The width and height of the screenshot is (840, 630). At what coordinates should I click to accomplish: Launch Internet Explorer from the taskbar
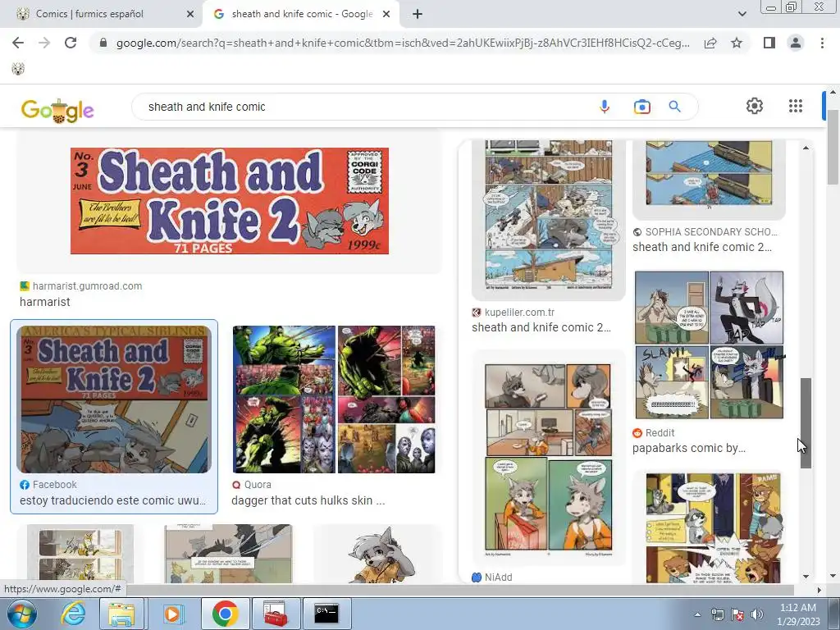point(73,614)
